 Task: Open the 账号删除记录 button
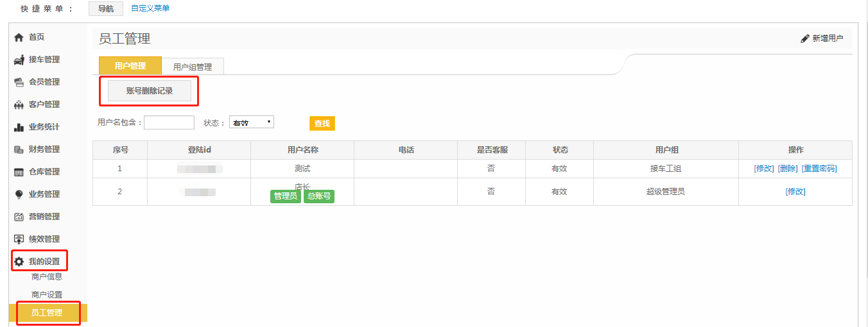150,91
